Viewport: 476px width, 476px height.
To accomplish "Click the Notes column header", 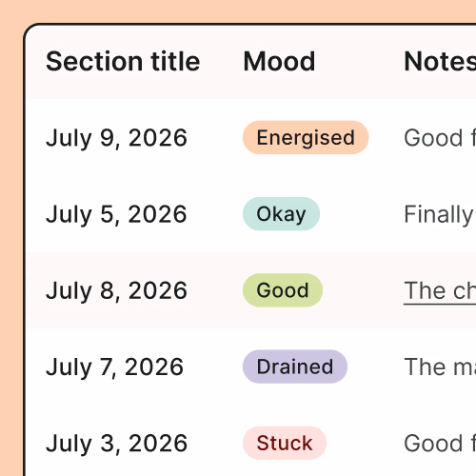I will coord(440,61).
